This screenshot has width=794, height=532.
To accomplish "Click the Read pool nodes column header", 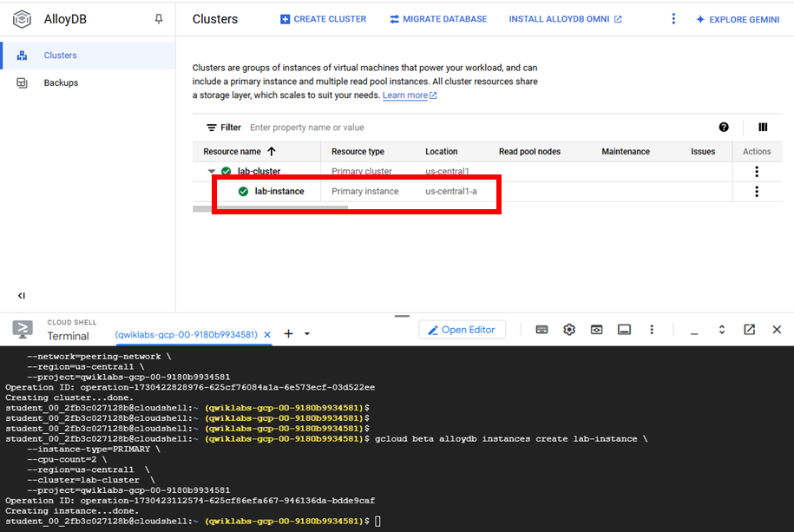I will click(529, 152).
